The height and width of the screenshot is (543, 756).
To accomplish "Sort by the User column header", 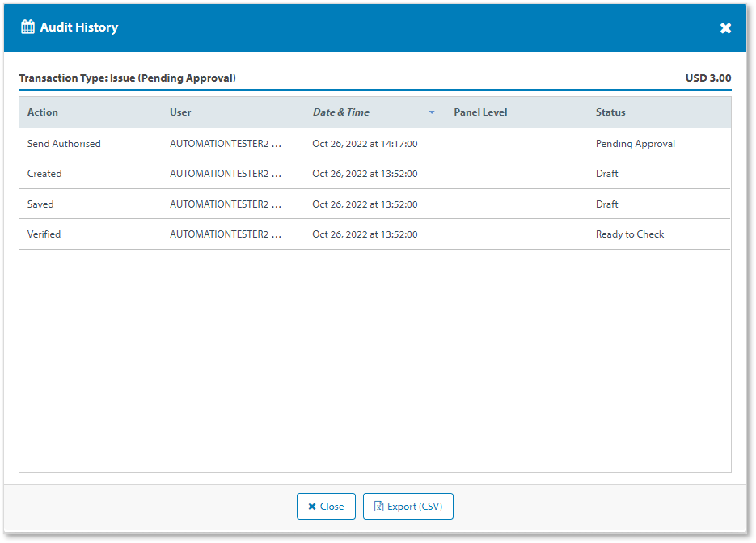I will pos(180,112).
